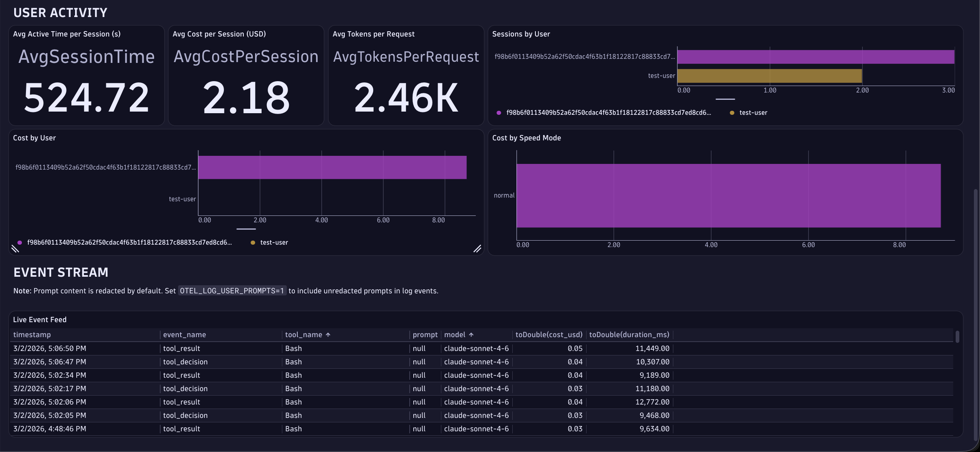The image size is (980, 452).
Task: Sort table by event_name column header
Action: (x=184, y=335)
